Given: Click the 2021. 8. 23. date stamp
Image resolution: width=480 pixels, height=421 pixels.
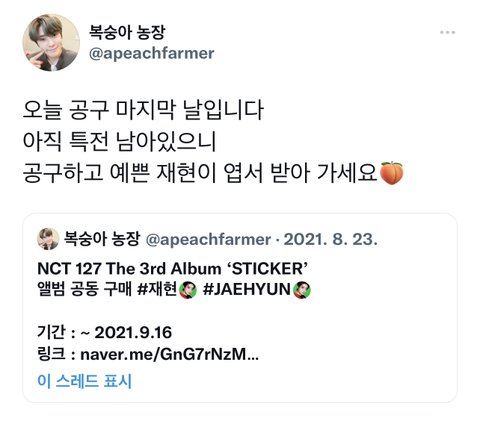Looking at the screenshot, I should 331,239.
